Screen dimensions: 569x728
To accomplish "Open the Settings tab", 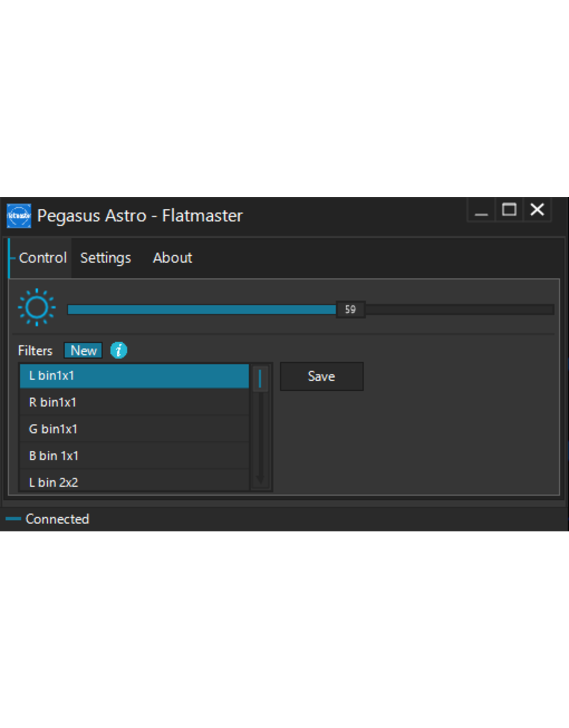I will point(106,258).
